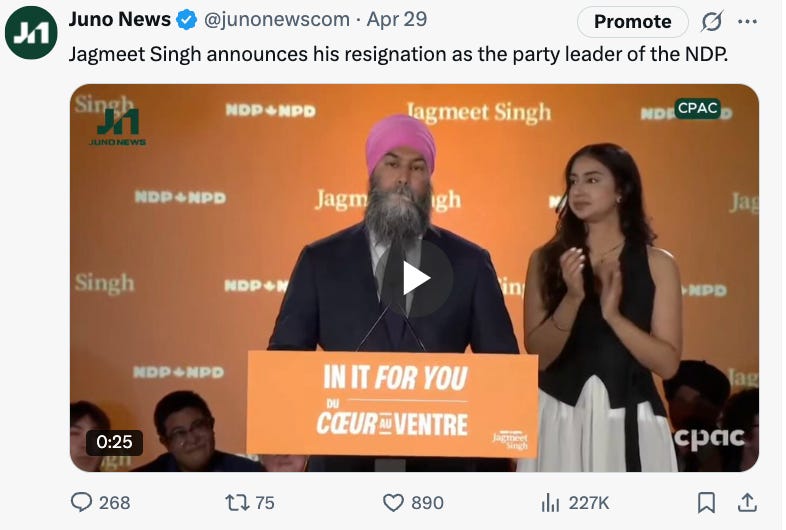Click the post text about Singh's resignation
This screenshot has height=530, width=786.
tap(398, 54)
